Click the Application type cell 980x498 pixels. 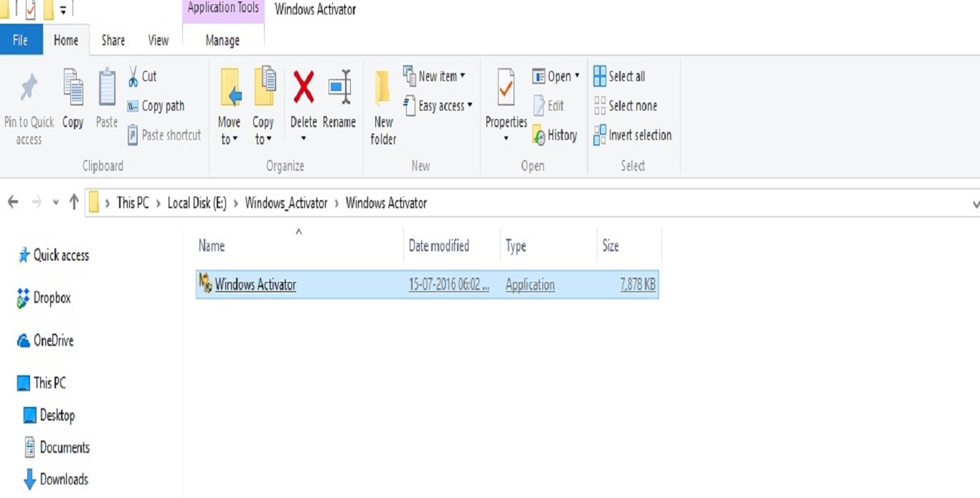click(x=530, y=285)
